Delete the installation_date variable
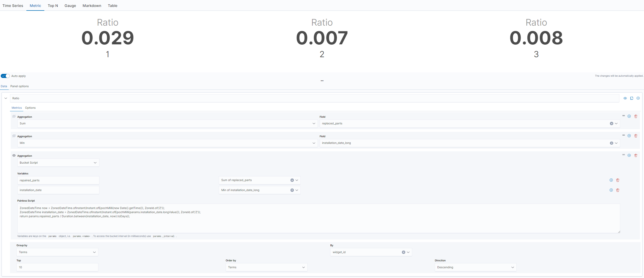Screen dimensions: 644x278 coord(618,190)
